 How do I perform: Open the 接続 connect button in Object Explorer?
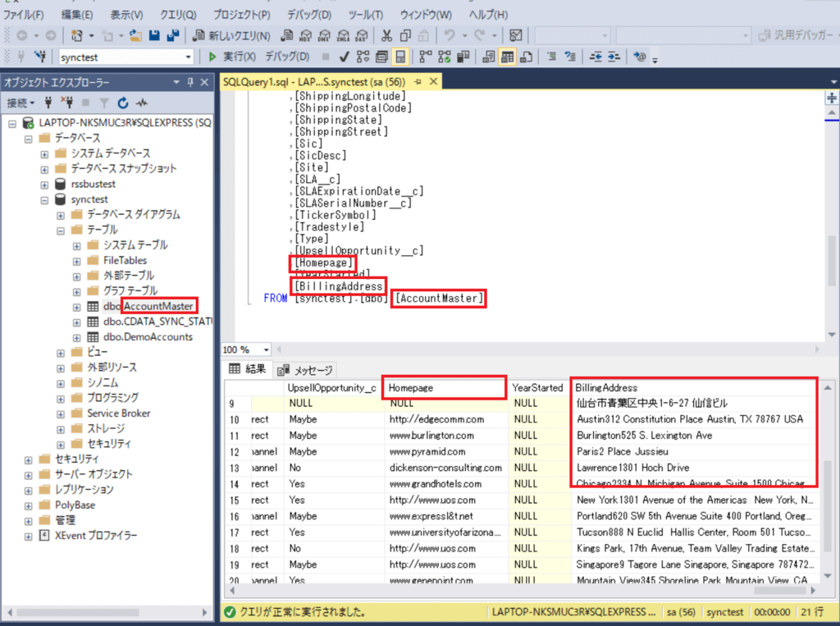click(21, 103)
